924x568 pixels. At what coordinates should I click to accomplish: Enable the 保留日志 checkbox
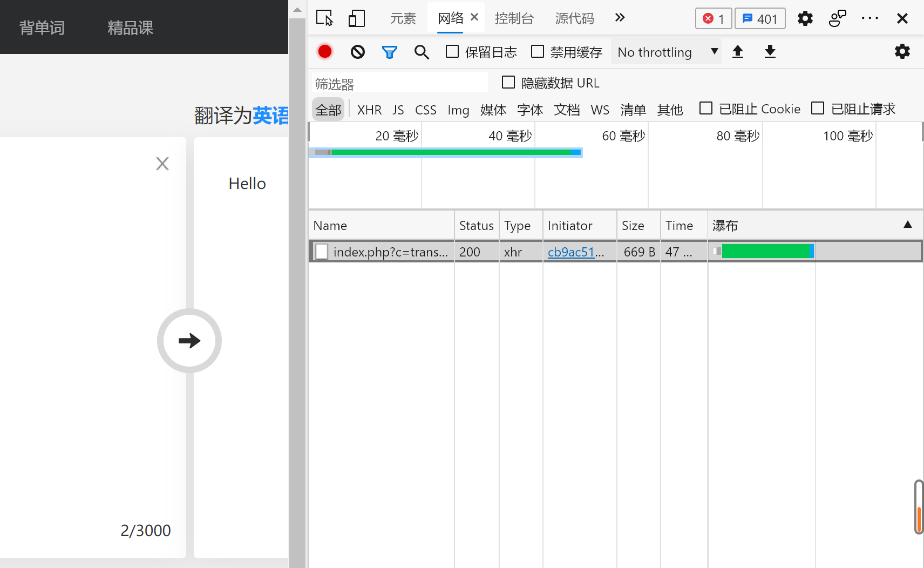[452, 51]
